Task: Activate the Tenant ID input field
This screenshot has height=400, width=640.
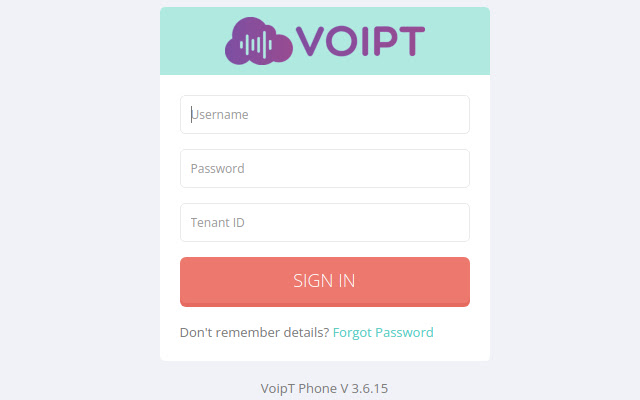Action: [325, 222]
